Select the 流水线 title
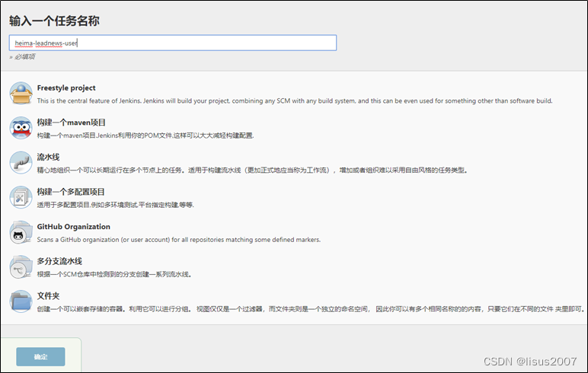588x373 pixels. [49, 157]
